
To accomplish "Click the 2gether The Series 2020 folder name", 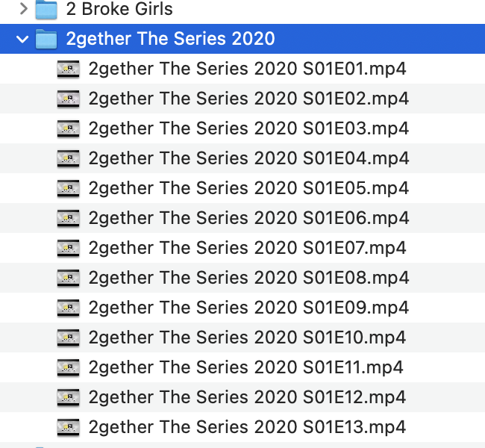I will [170, 39].
